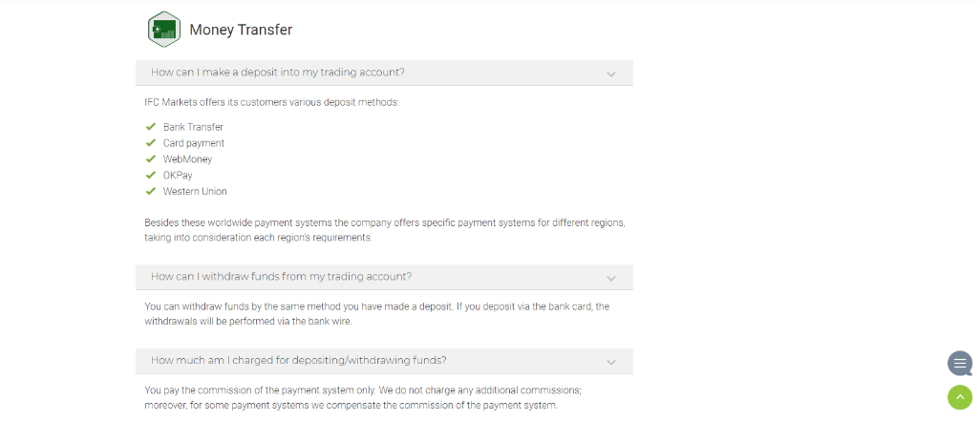Viewport: 980px width, 421px height.
Task: Open the live chat bubble icon
Action: click(x=960, y=364)
